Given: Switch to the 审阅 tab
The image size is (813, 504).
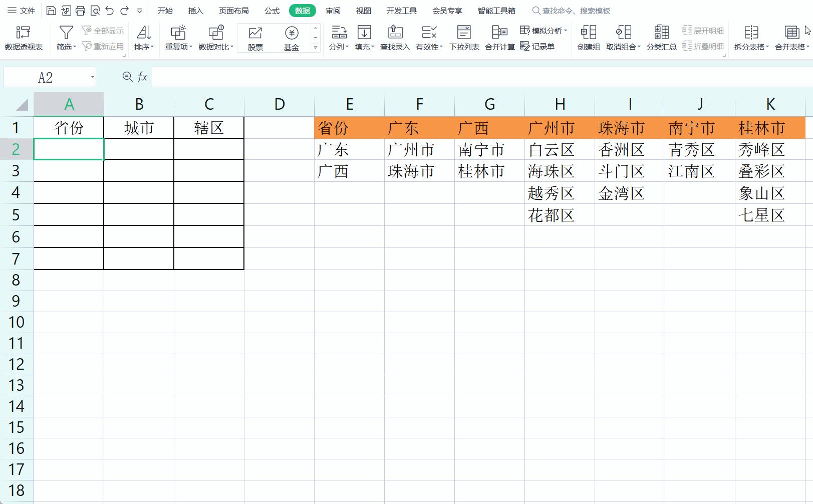Looking at the screenshot, I should 333,11.
